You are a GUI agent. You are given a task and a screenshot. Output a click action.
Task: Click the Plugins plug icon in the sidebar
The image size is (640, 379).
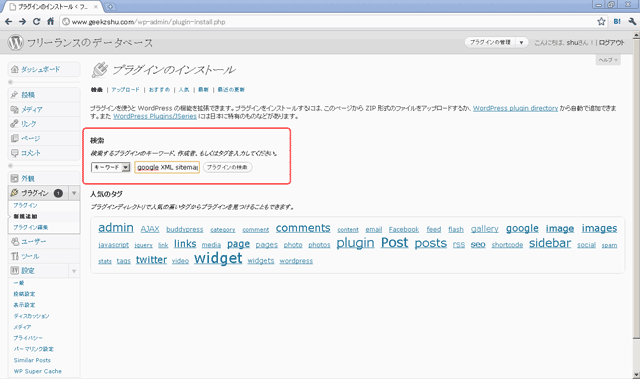click(15, 193)
